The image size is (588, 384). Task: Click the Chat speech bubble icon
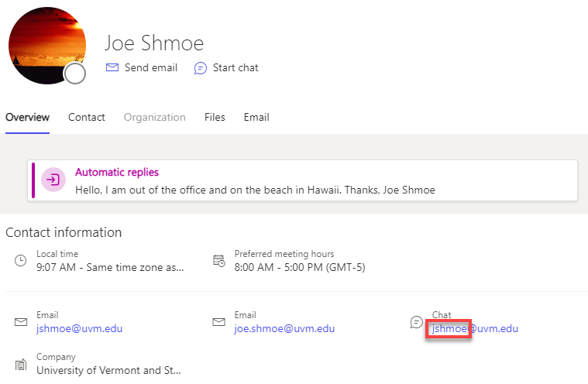(x=416, y=322)
